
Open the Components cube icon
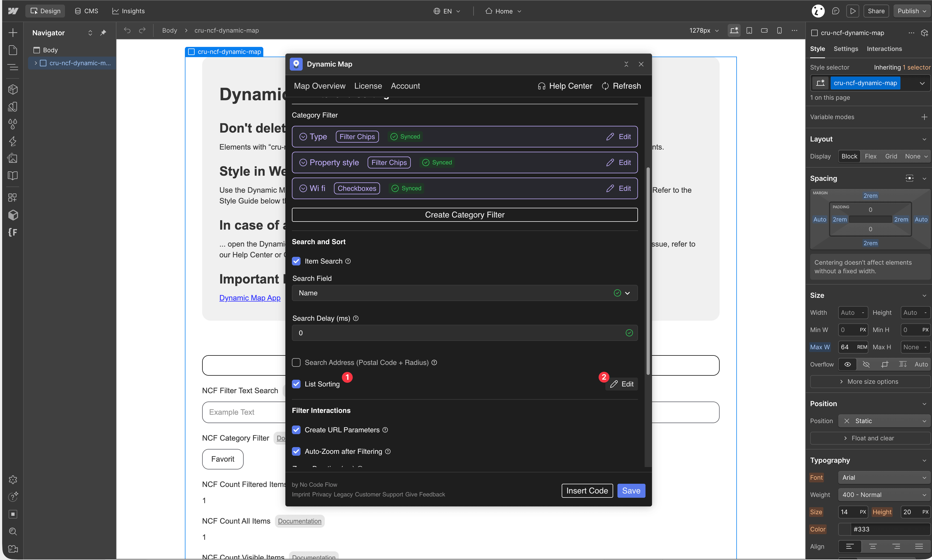[x=13, y=89]
